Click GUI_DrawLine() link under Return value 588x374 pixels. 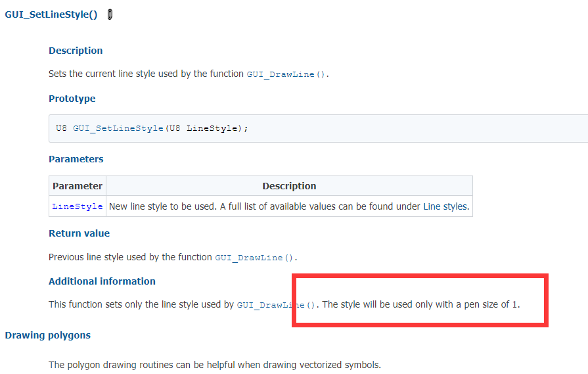coord(254,258)
